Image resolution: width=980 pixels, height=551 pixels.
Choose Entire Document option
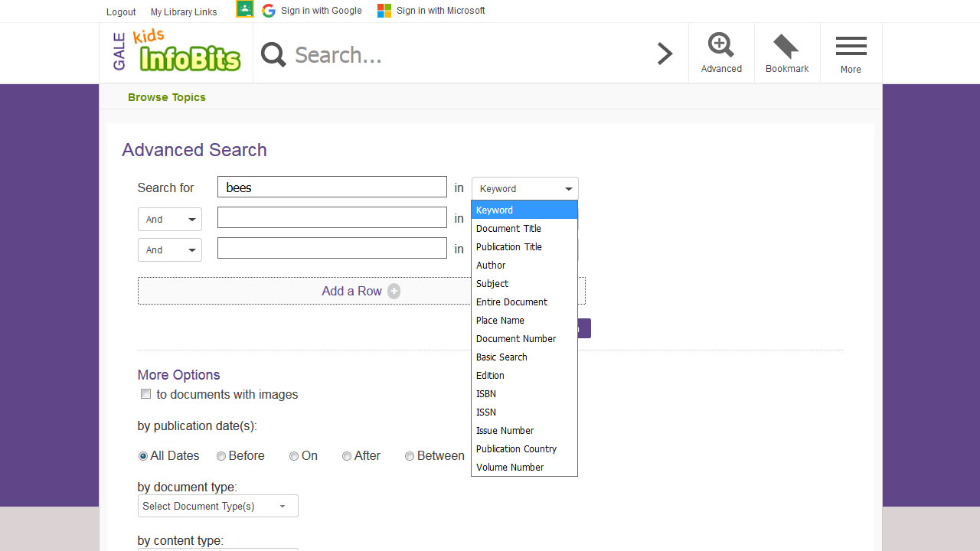[x=524, y=302]
